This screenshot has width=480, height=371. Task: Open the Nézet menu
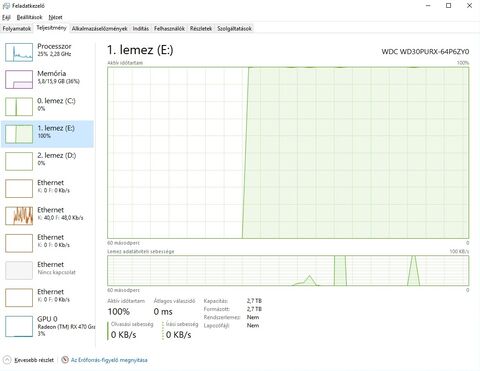point(55,17)
